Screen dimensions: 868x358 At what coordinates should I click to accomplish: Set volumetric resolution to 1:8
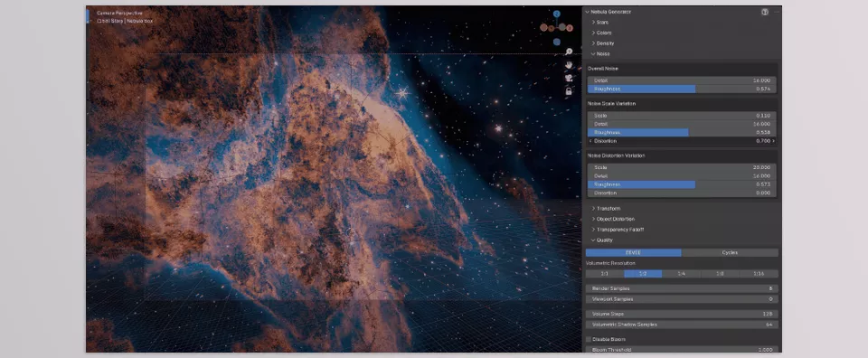720,274
